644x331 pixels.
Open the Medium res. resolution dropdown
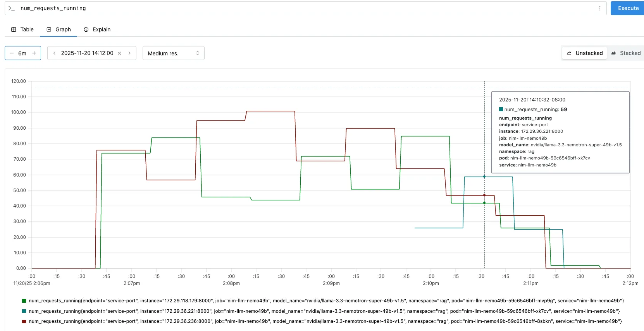click(x=173, y=53)
